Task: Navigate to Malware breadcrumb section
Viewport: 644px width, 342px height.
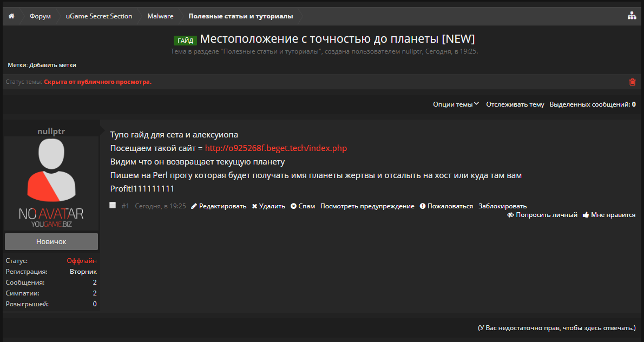Action: coord(160,16)
